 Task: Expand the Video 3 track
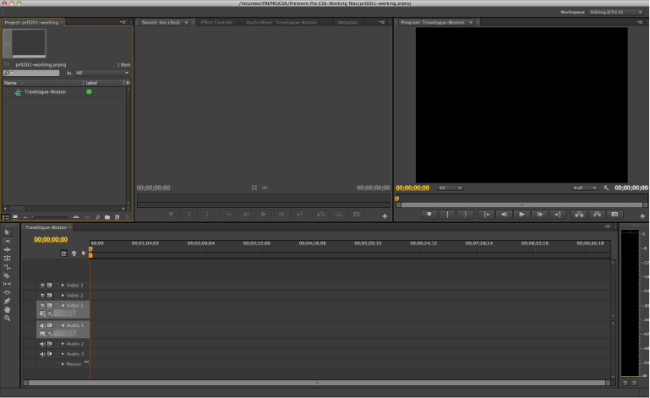(63, 285)
